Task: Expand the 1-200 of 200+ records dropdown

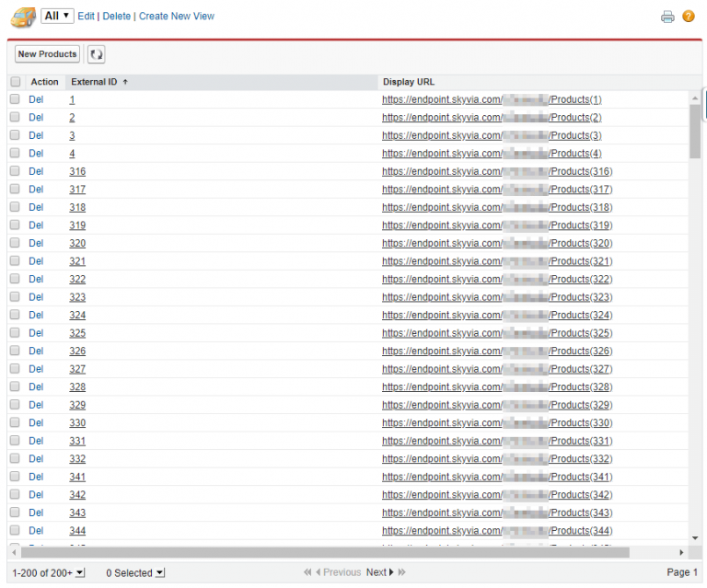Action: [x=80, y=573]
